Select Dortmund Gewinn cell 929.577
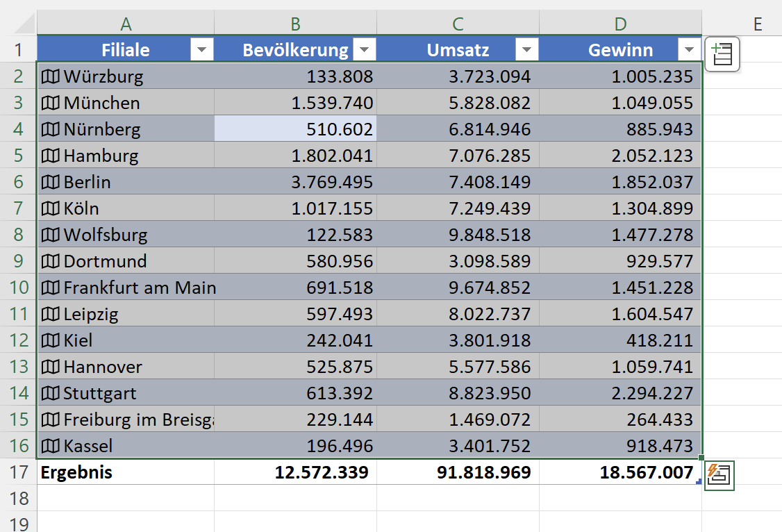This screenshot has width=782, height=532. point(620,260)
